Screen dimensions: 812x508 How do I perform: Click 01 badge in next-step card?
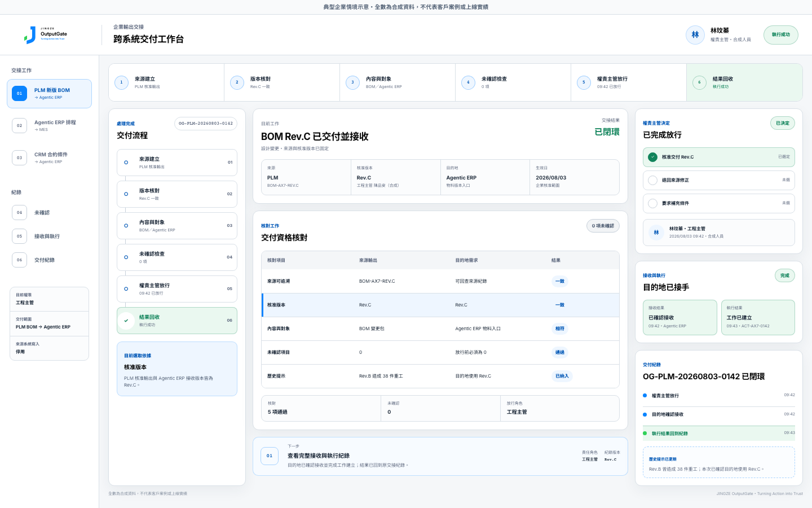click(x=270, y=456)
